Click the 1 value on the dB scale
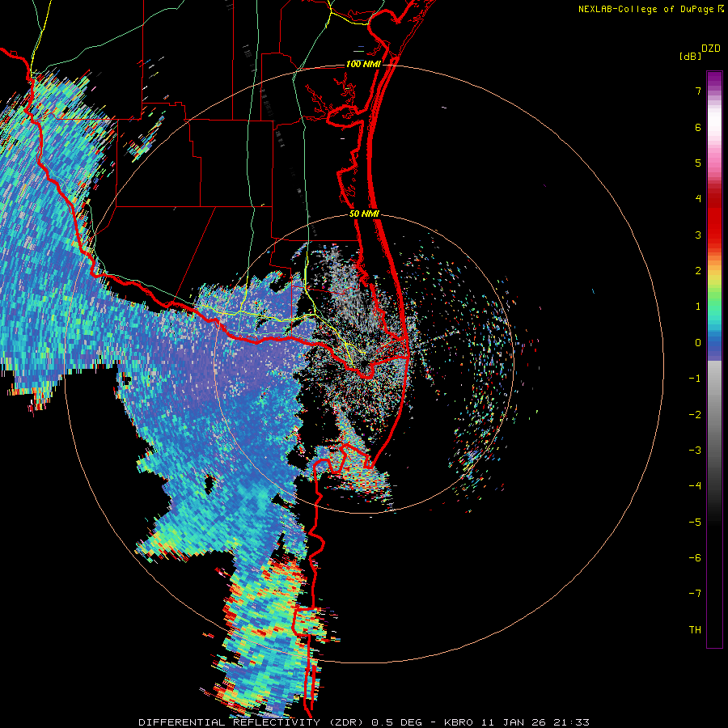The image size is (728, 728). [x=698, y=307]
